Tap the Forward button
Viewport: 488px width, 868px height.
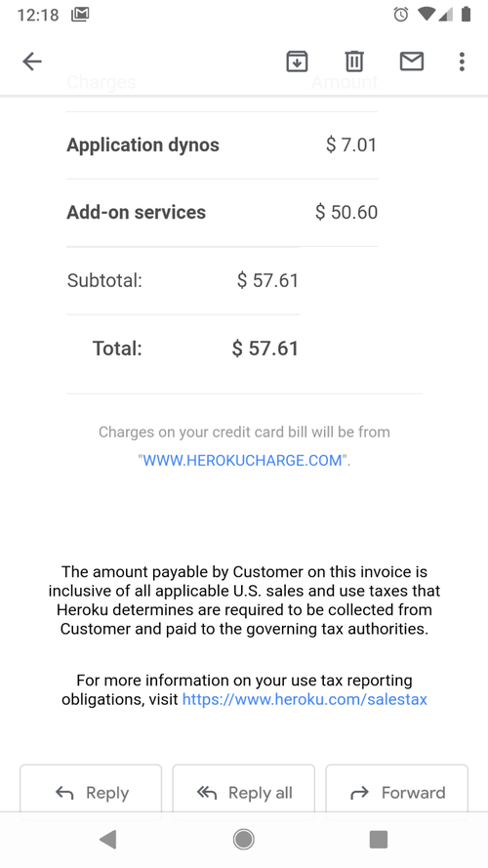tap(396, 793)
